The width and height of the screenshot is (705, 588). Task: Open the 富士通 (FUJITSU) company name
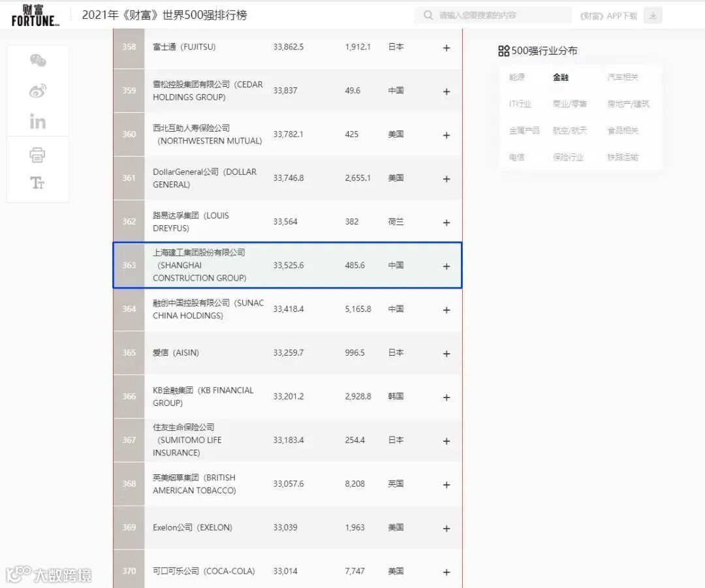pyautogui.click(x=184, y=47)
